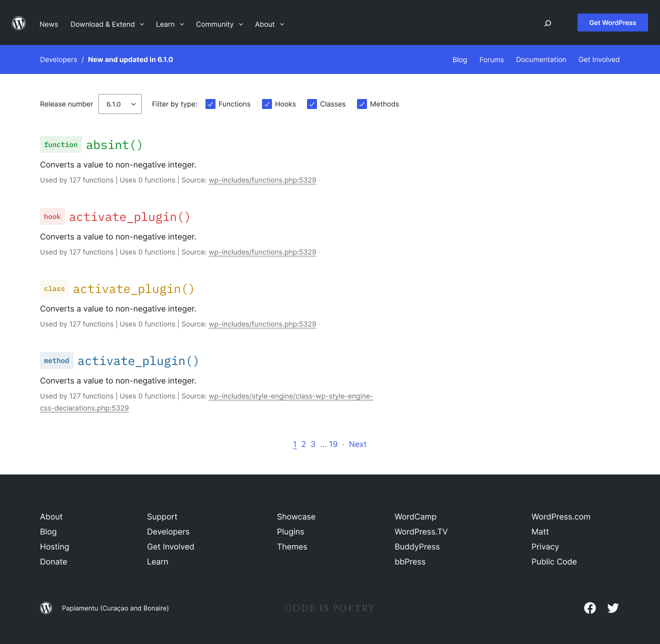The height and width of the screenshot is (644, 660).
Task: Click the footer WordPress logo beside Papiamentu
Action: click(x=46, y=608)
